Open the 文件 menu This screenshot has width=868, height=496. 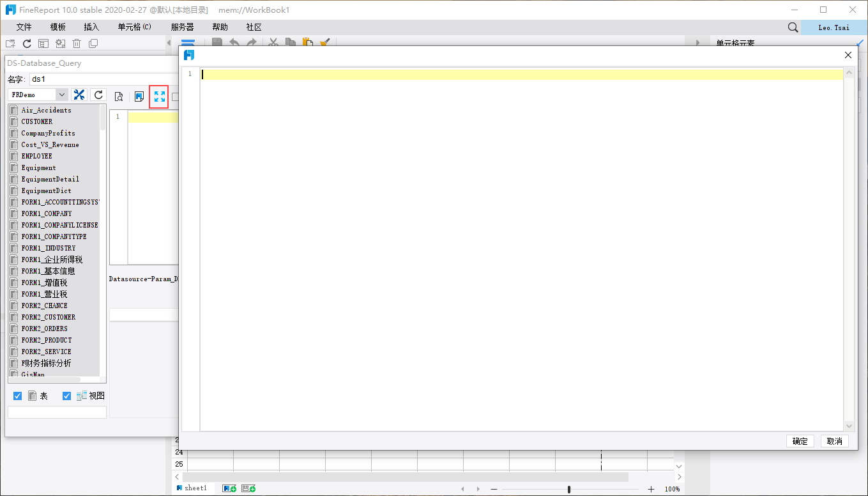24,27
